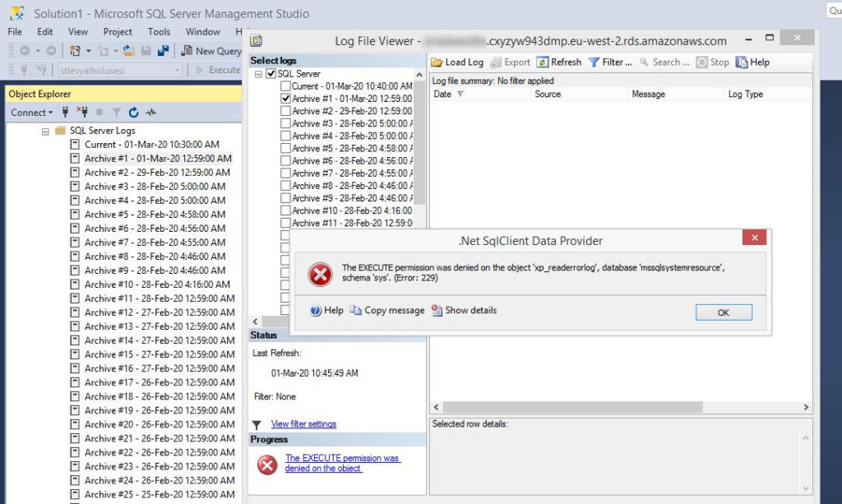The image size is (842, 504).
Task: Collapse the SQL Server Logs folder in Object Explorer
Action: pyautogui.click(x=46, y=131)
